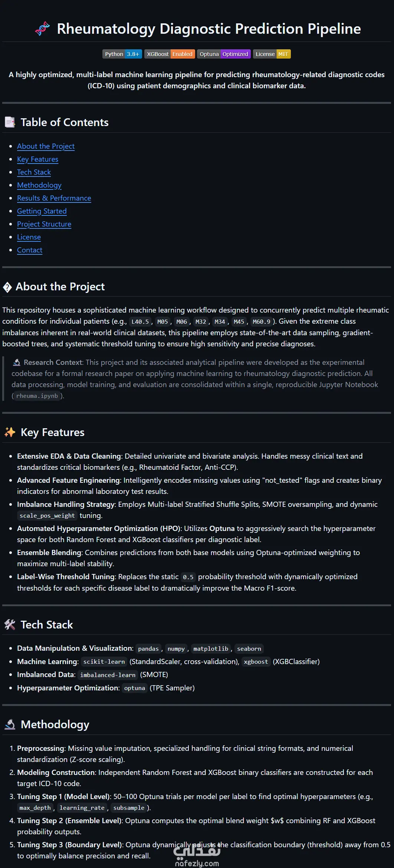Click the Optuna Optimized badge
Viewport: 394px width, 868px height.
(x=224, y=54)
